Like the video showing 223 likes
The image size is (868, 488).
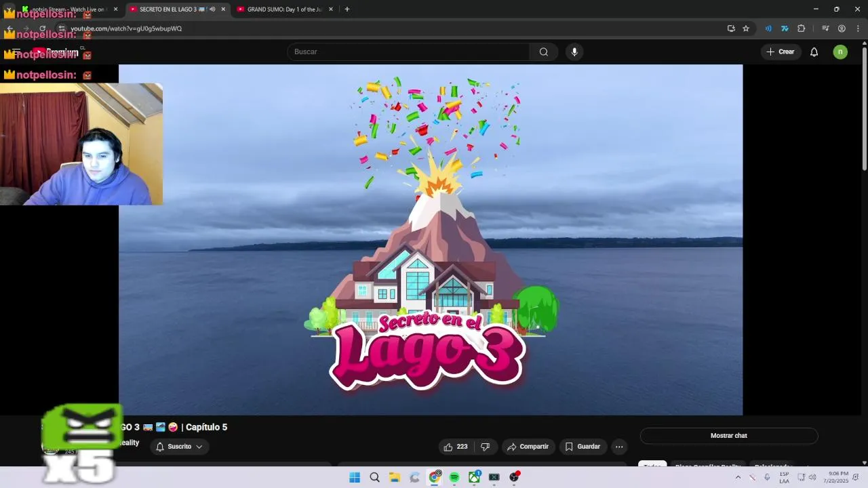(x=456, y=447)
